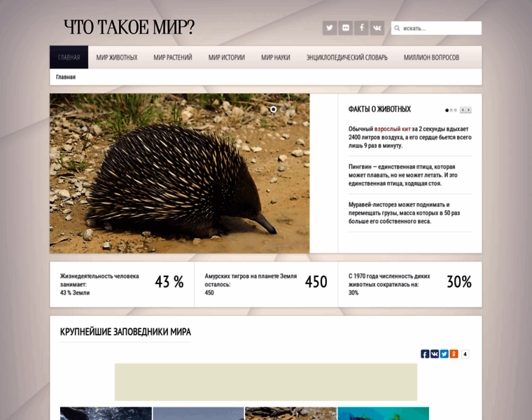Open the VK icon in the header
The image size is (532, 420).
377,28
